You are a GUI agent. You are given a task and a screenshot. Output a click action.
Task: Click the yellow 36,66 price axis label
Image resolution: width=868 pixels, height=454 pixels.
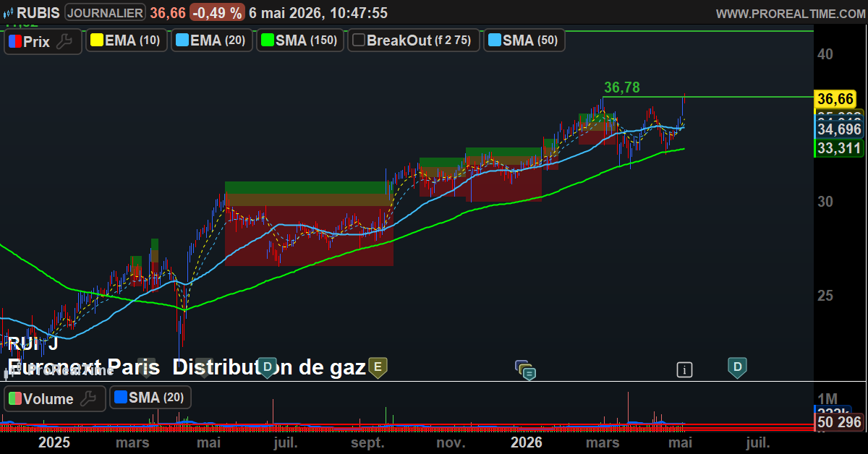(836, 100)
